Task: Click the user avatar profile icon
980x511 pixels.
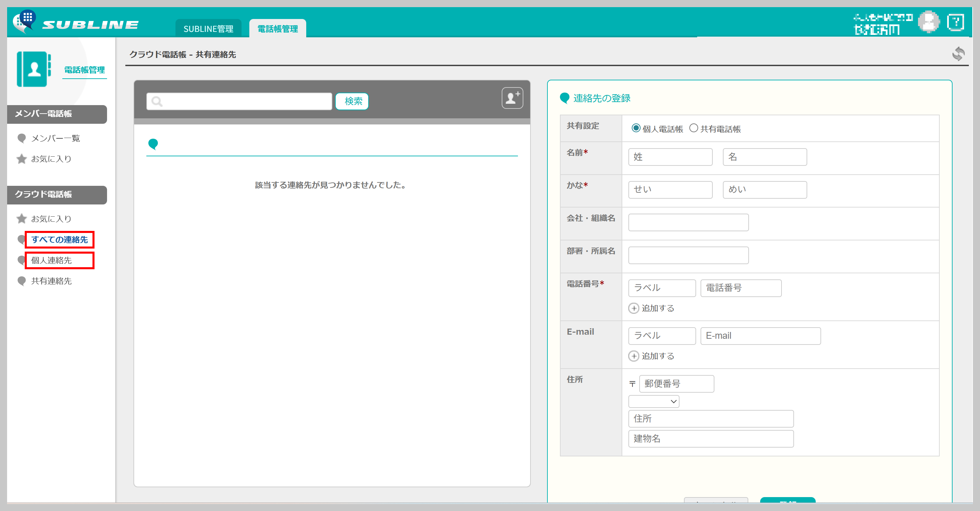Action: pyautogui.click(x=928, y=22)
